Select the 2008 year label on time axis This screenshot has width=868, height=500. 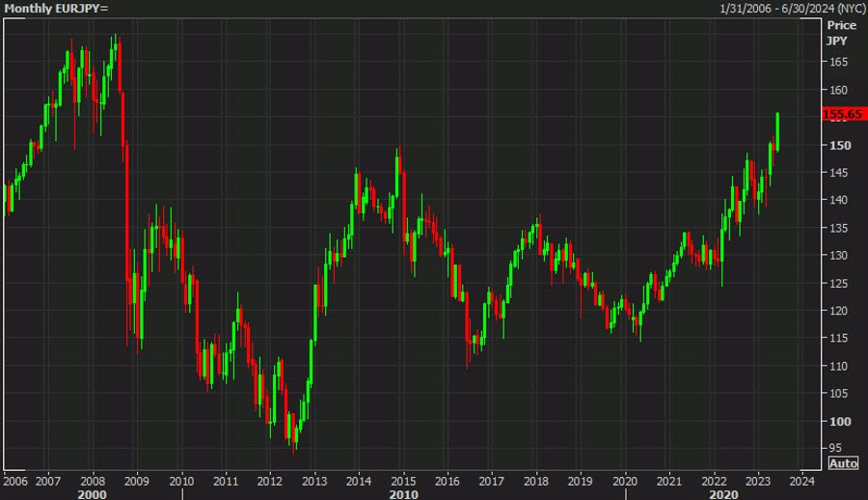(x=93, y=480)
